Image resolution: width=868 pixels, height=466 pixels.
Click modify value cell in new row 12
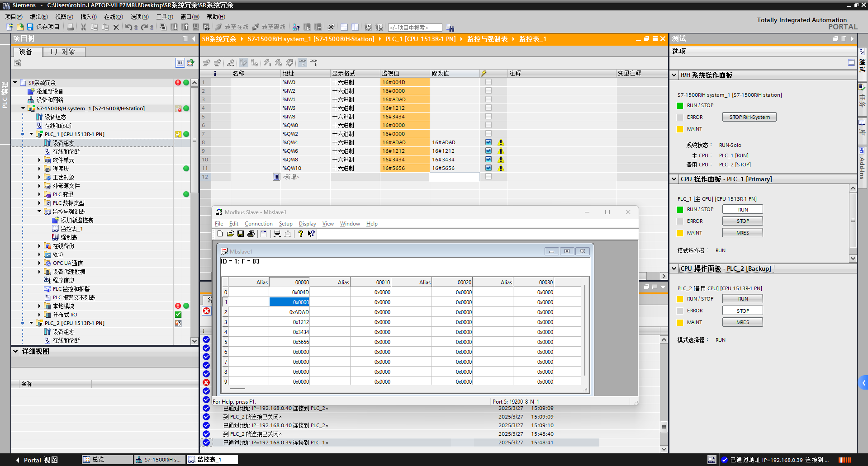455,177
